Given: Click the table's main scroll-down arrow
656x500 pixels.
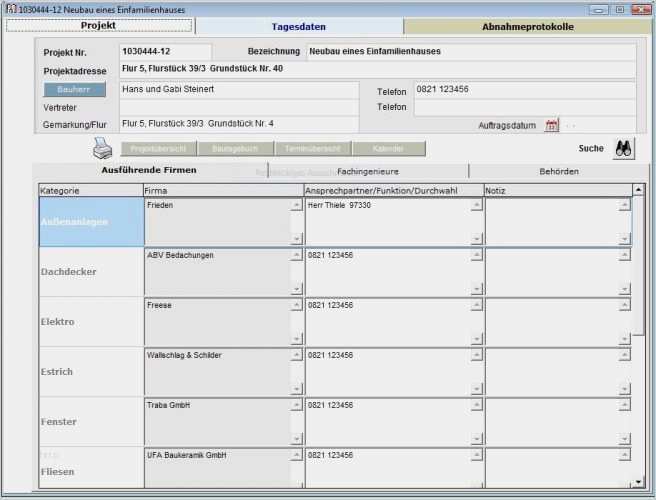Looking at the screenshot, I should tap(638, 482).
